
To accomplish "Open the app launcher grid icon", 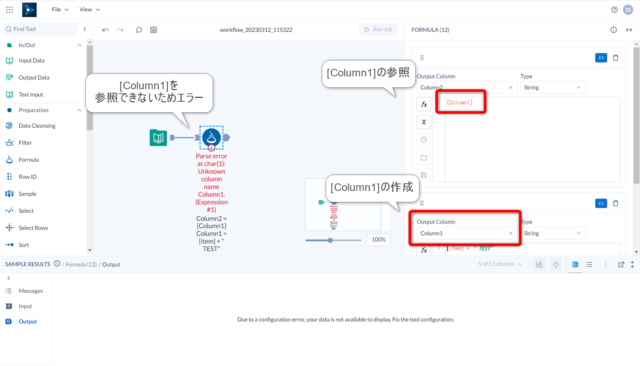I will tap(9, 9).
